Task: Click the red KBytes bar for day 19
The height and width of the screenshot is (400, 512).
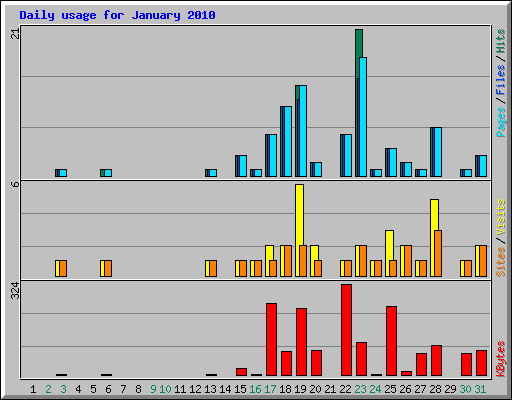Action: click(x=301, y=342)
